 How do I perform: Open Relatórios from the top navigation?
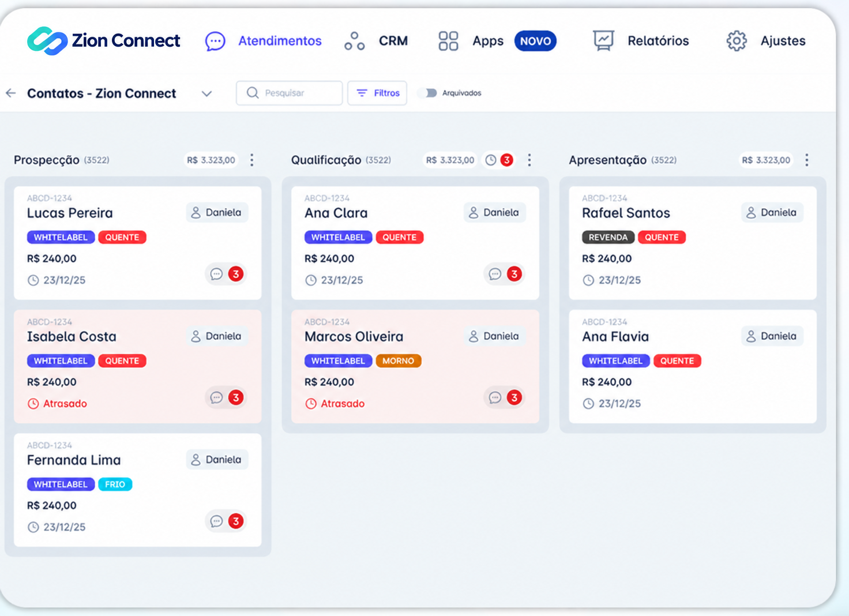pos(641,41)
